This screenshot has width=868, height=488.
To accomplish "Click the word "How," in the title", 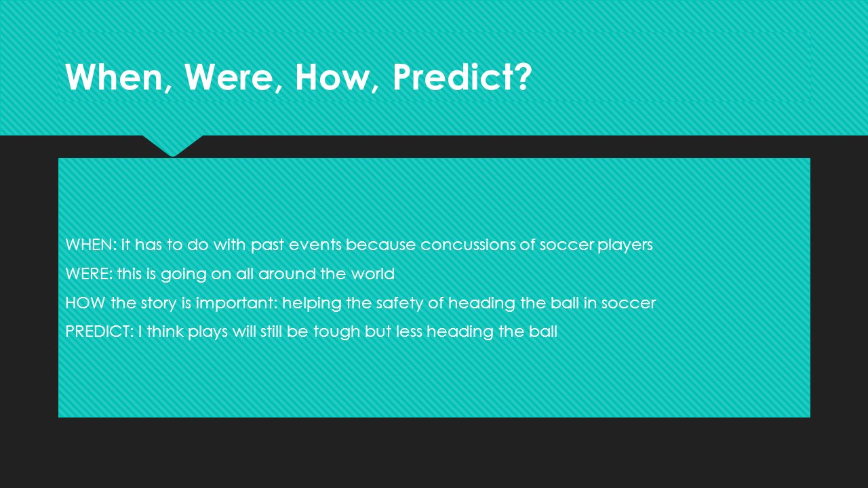I will coord(336,77).
